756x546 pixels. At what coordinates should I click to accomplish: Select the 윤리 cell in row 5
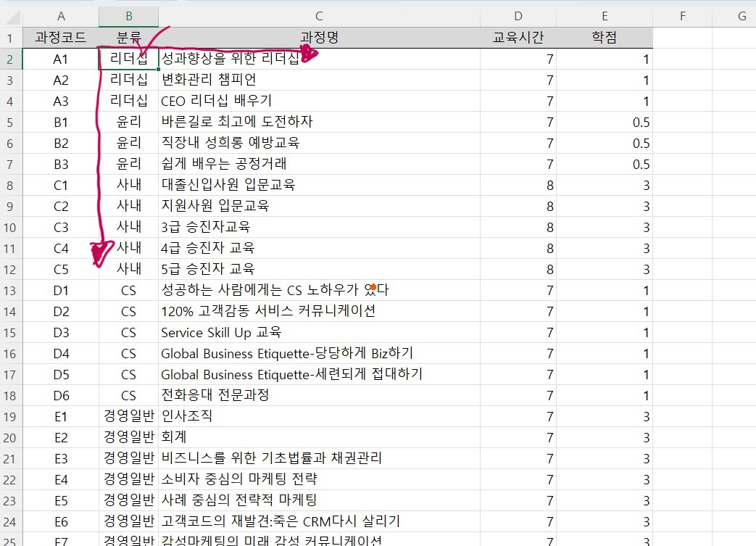pyautogui.click(x=128, y=121)
